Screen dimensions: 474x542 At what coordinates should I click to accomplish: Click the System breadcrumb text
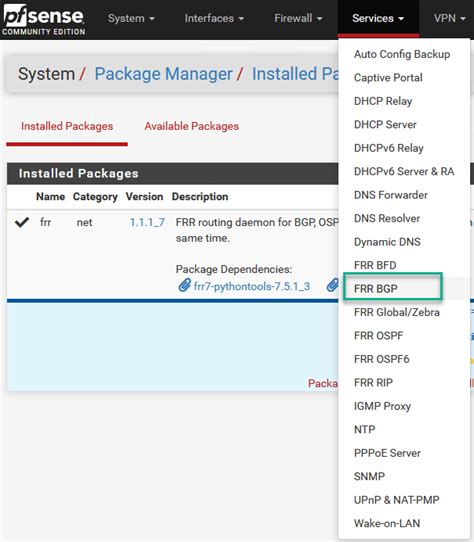point(46,74)
